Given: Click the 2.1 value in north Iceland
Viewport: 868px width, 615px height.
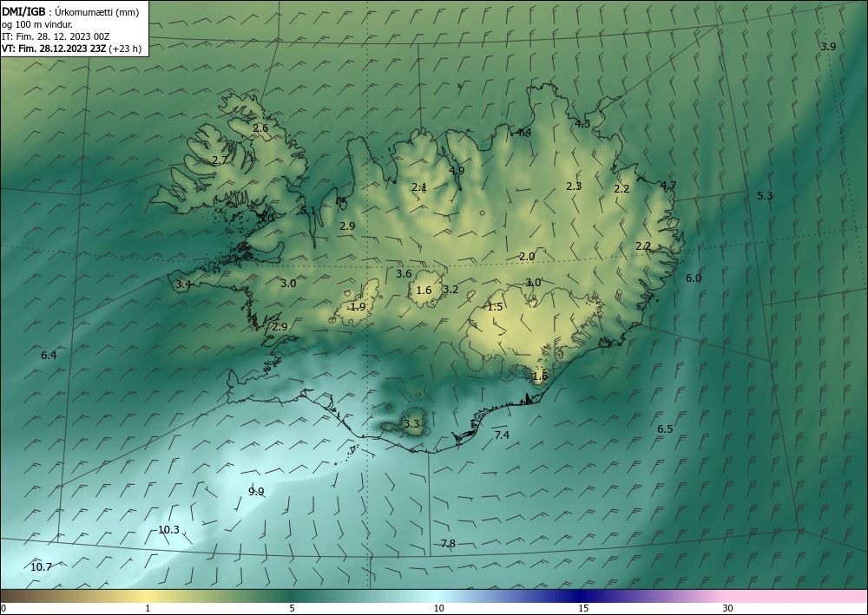Looking at the screenshot, I should point(419,187).
